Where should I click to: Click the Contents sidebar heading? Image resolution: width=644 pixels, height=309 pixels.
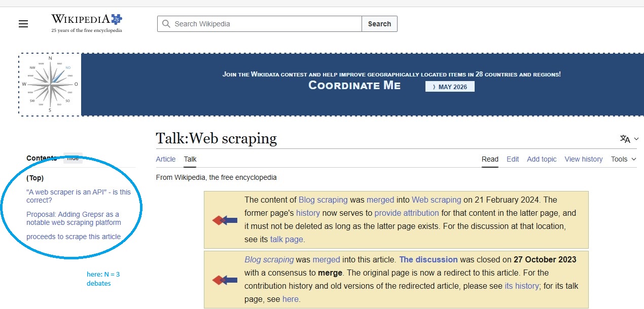tap(42, 158)
